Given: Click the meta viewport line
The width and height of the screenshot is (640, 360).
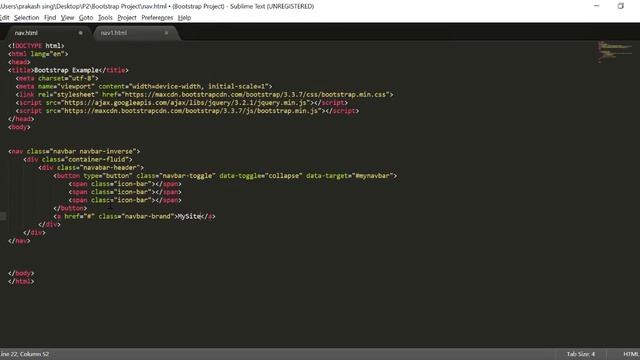Looking at the screenshot, I should coord(144,87).
